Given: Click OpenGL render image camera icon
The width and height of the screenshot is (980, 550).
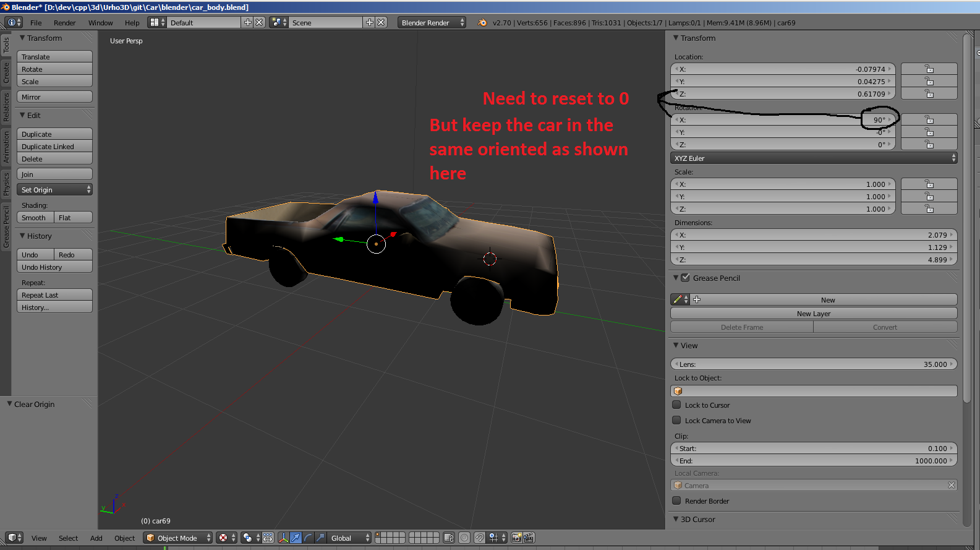Looking at the screenshot, I should [x=516, y=538].
